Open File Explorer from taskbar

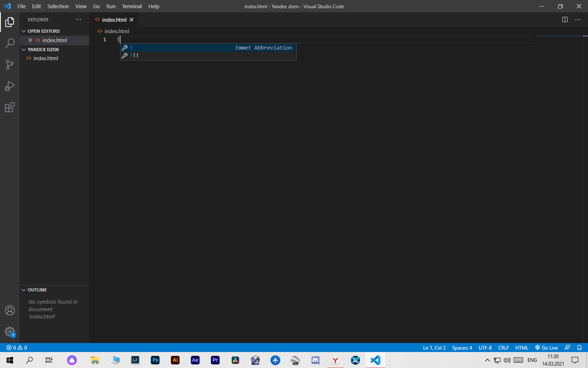pos(95,360)
